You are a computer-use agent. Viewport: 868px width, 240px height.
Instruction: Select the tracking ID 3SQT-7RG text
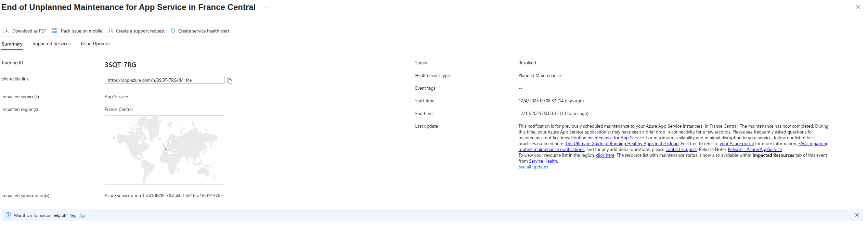(x=120, y=65)
